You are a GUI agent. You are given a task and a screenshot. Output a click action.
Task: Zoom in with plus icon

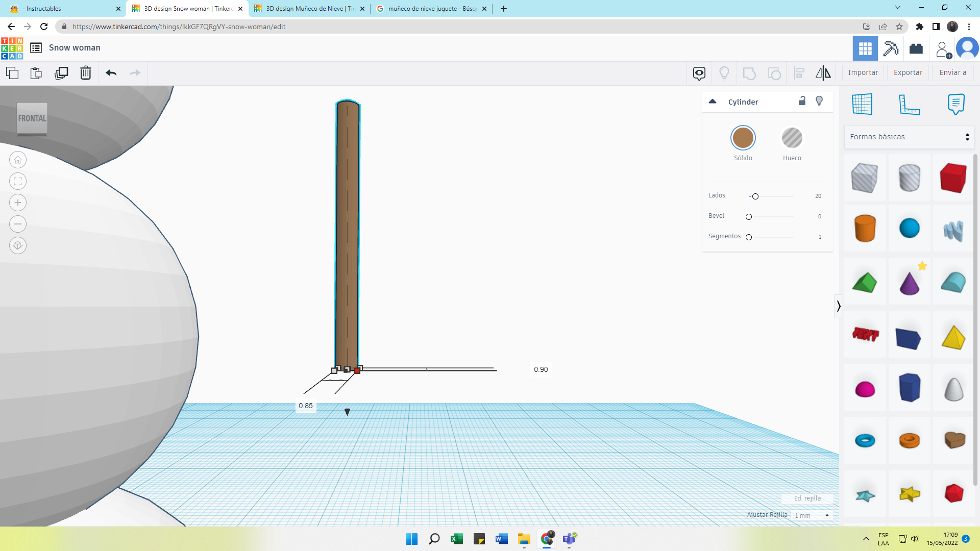click(x=18, y=203)
